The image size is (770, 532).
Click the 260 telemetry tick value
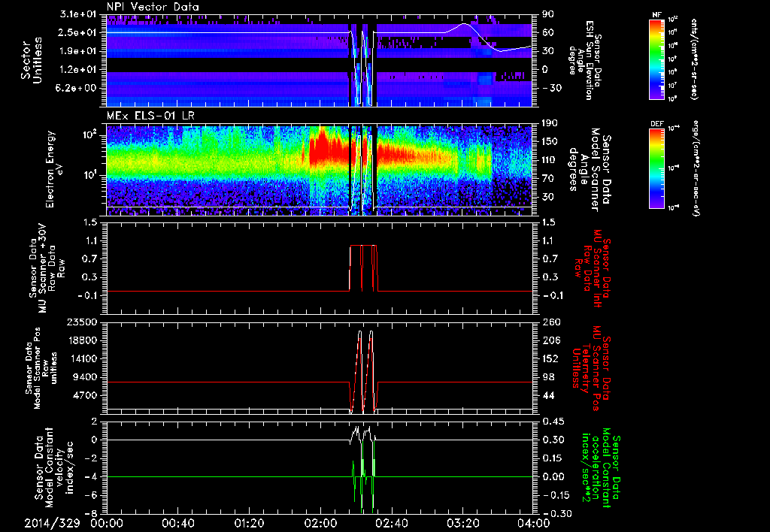coord(551,322)
